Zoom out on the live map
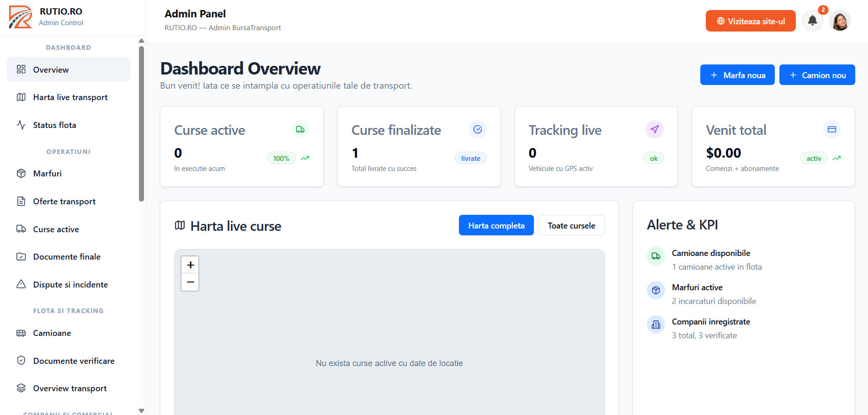 click(x=190, y=282)
